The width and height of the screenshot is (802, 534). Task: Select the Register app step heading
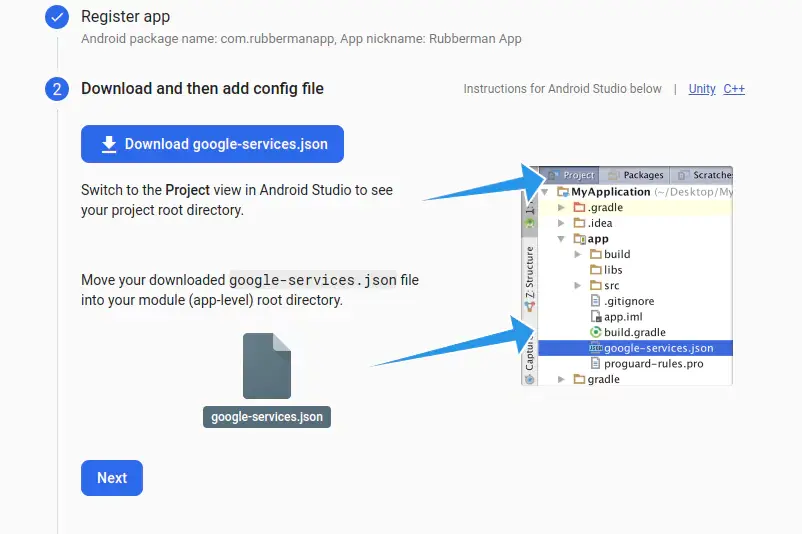[125, 16]
